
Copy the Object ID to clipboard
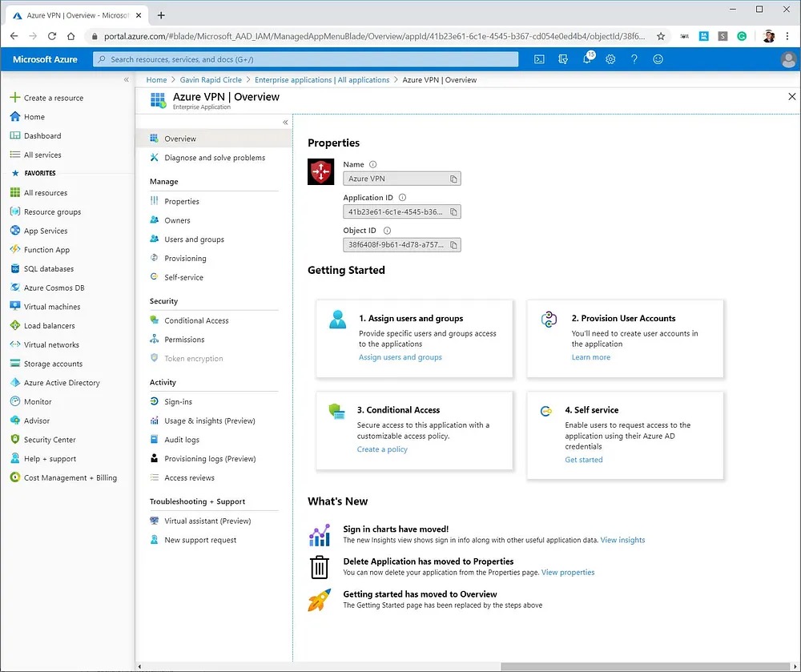click(453, 245)
